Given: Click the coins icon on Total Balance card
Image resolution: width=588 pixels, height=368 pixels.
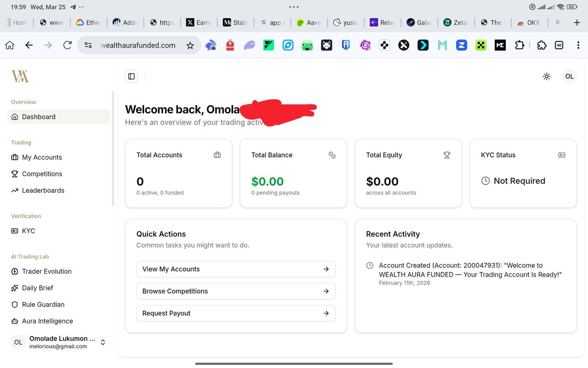Looking at the screenshot, I should [332, 155].
